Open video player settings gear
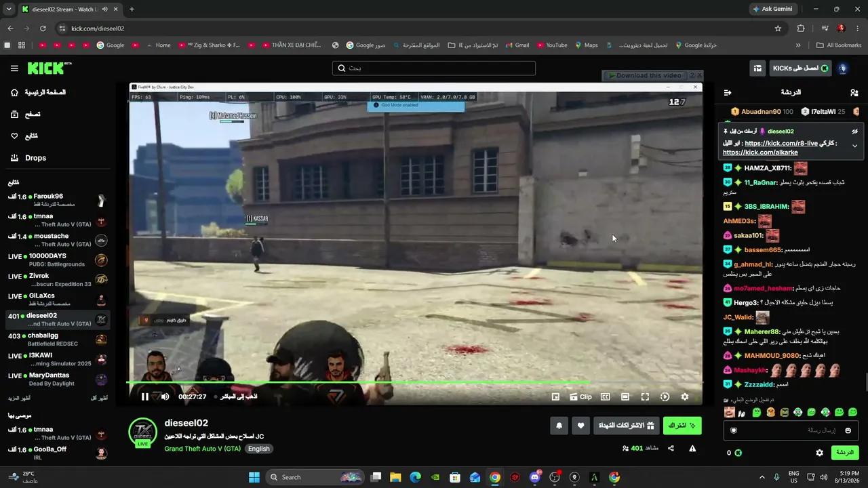 685,397
